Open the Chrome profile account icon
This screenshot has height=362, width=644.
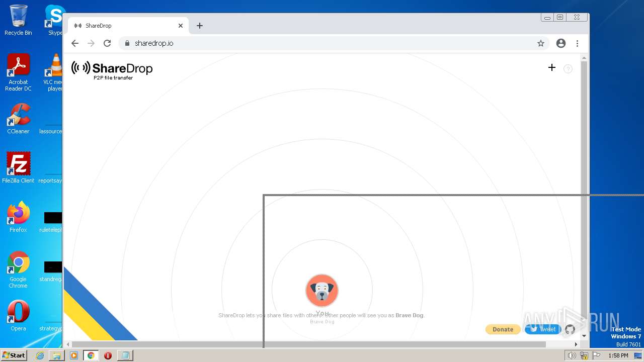[x=561, y=43]
